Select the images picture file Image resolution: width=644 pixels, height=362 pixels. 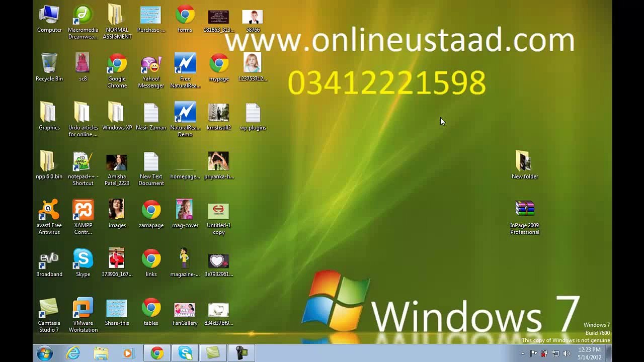pos(117,214)
